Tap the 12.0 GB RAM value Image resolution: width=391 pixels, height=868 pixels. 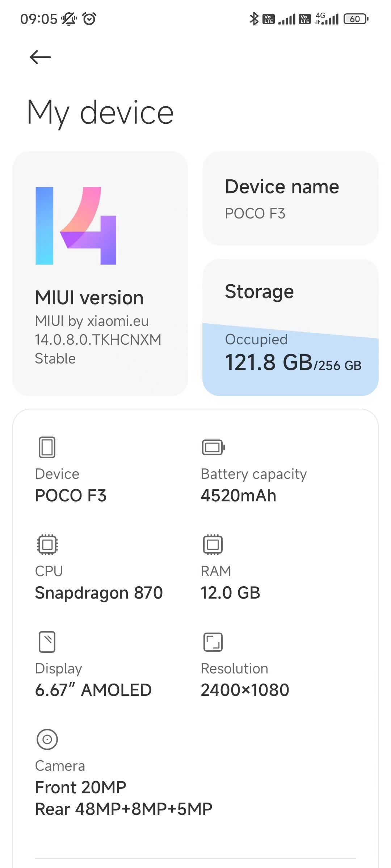pyautogui.click(x=230, y=593)
